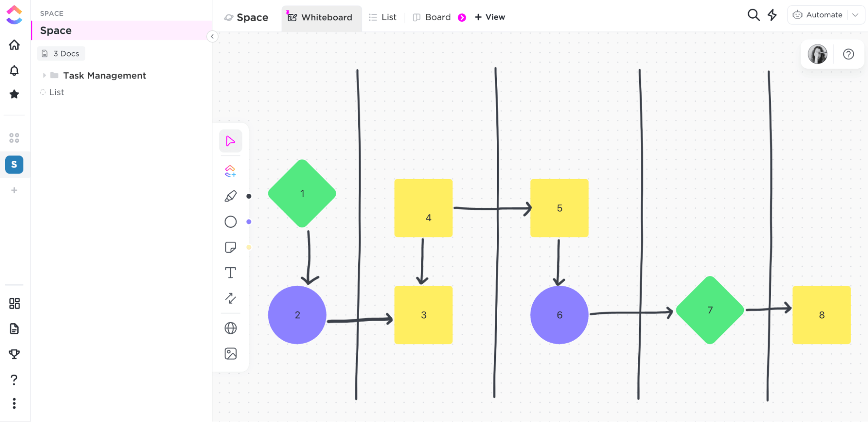
Task: Switch to the List view tab
Action: click(383, 17)
